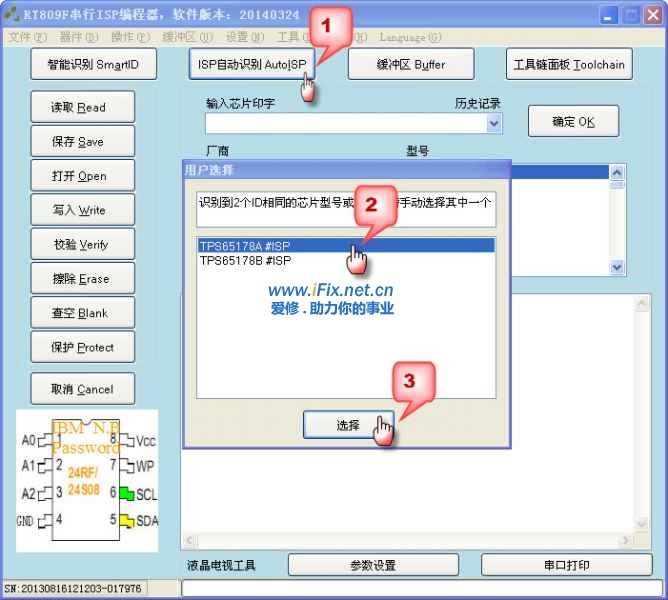Select TPS65178A #ISP in the list
The image size is (668, 600).
coord(346,246)
